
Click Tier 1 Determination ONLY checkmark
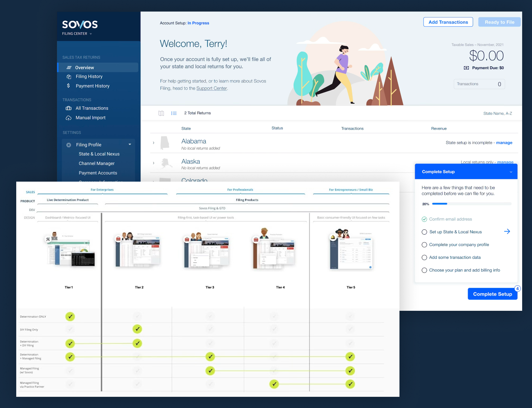pos(70,316)
